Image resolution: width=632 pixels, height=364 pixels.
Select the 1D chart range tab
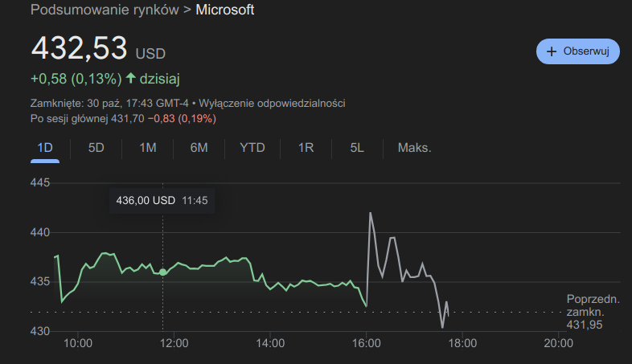45,148
